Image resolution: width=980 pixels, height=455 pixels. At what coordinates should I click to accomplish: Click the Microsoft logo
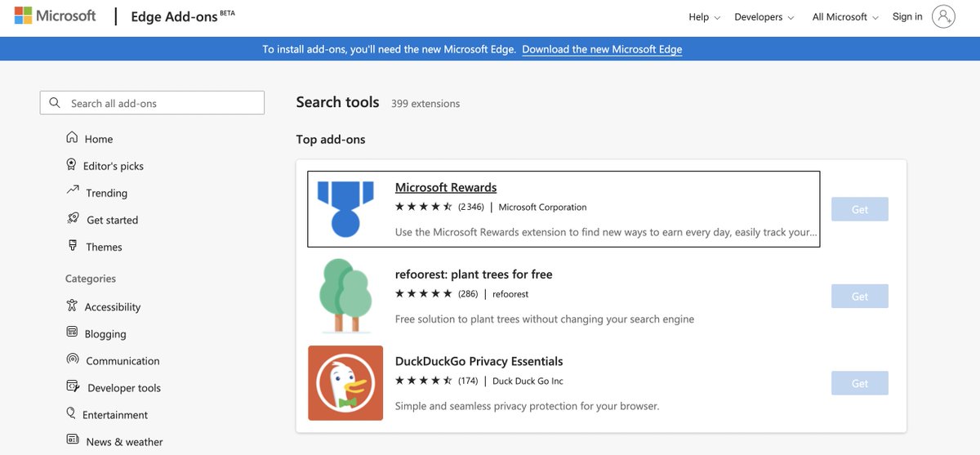[55, 16]
